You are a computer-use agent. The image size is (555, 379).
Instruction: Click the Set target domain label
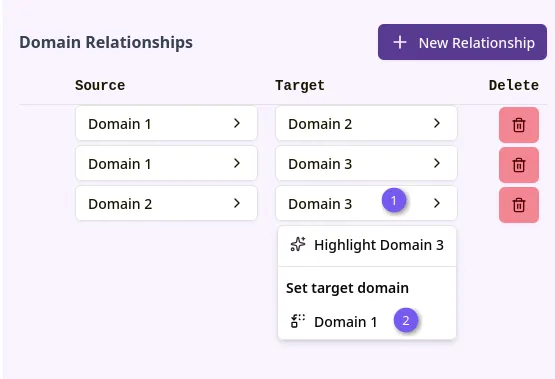pos(347,288)
